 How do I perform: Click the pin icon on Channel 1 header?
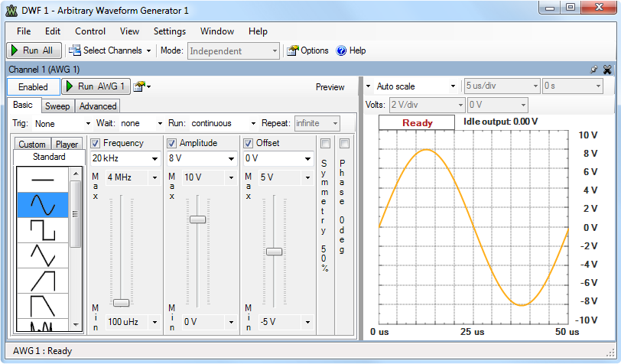[593, 70]
